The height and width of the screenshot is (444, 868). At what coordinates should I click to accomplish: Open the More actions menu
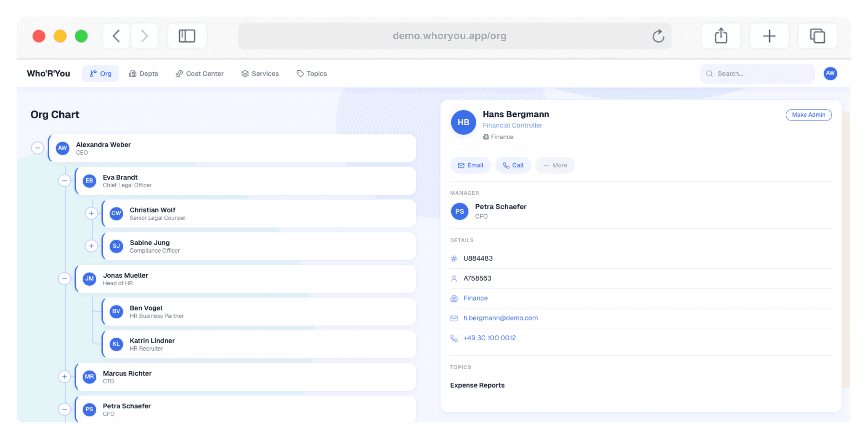click(555, 165)
